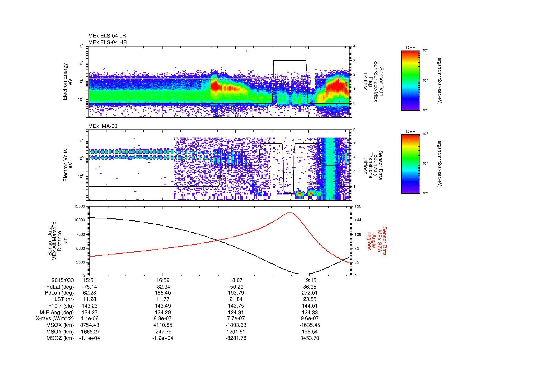Click the '12500' altitude axis tick

click(x=80, y=206)
